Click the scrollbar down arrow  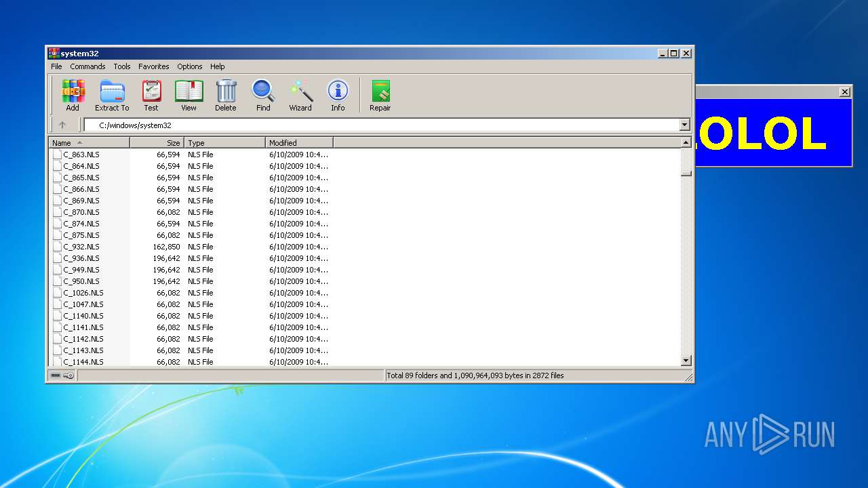coord(686,361)
